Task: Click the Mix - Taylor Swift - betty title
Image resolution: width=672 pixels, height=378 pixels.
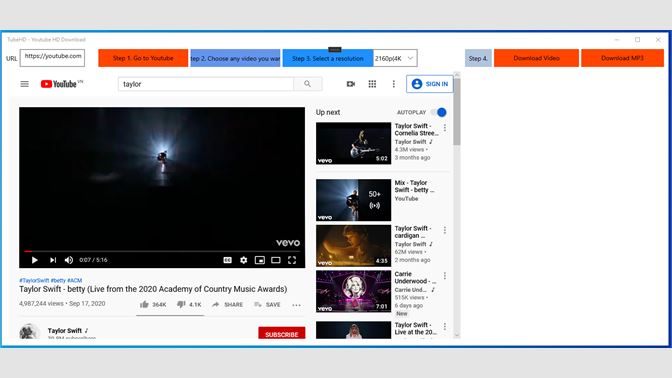Action: (x=414, y=186)
